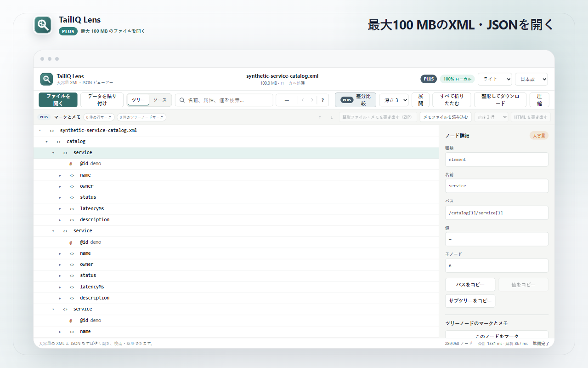Select the synthetic-service-catalog.xml root tree row

point(236,131)
